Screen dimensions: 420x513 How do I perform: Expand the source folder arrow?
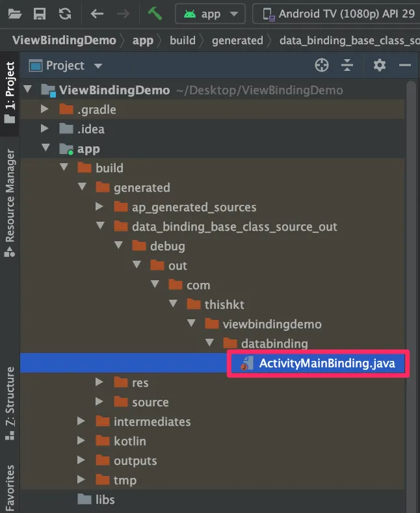[x=99, y=401]
